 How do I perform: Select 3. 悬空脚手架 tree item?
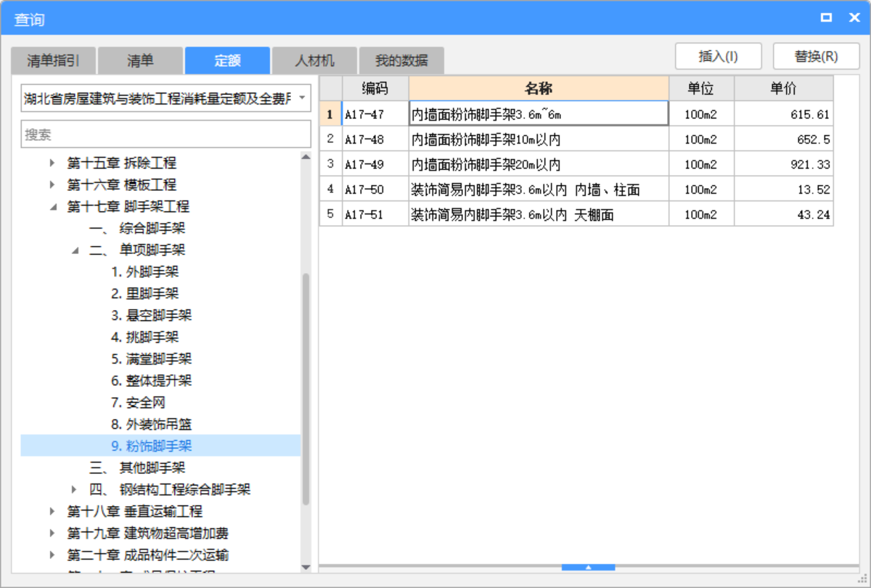pos(152,316)
